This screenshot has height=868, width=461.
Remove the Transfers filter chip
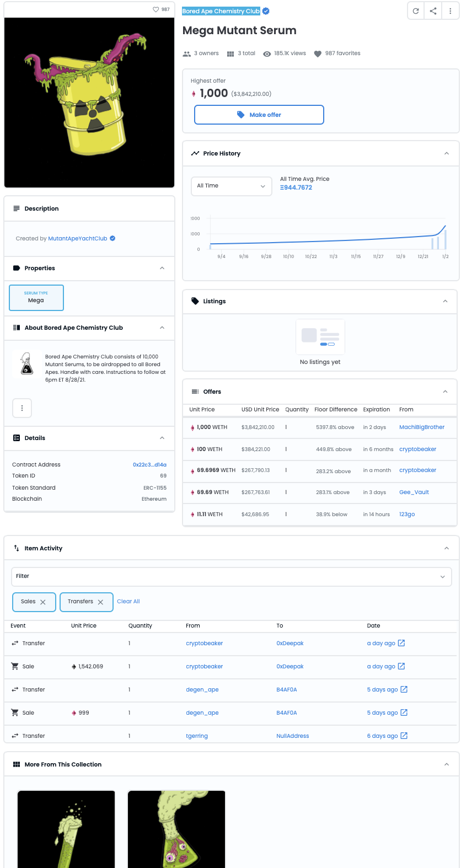coord(100,602)
